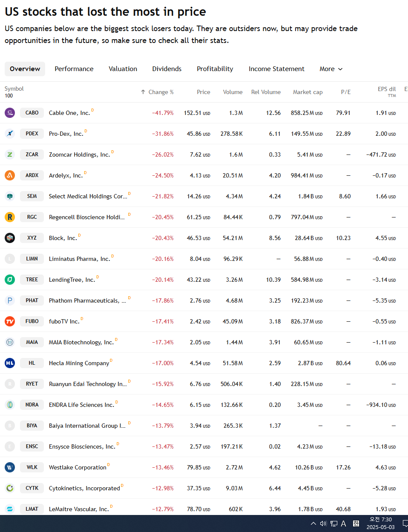Viewport: 408px width, 532px height.
Task: Click the P/E column header
Action: 346,92
